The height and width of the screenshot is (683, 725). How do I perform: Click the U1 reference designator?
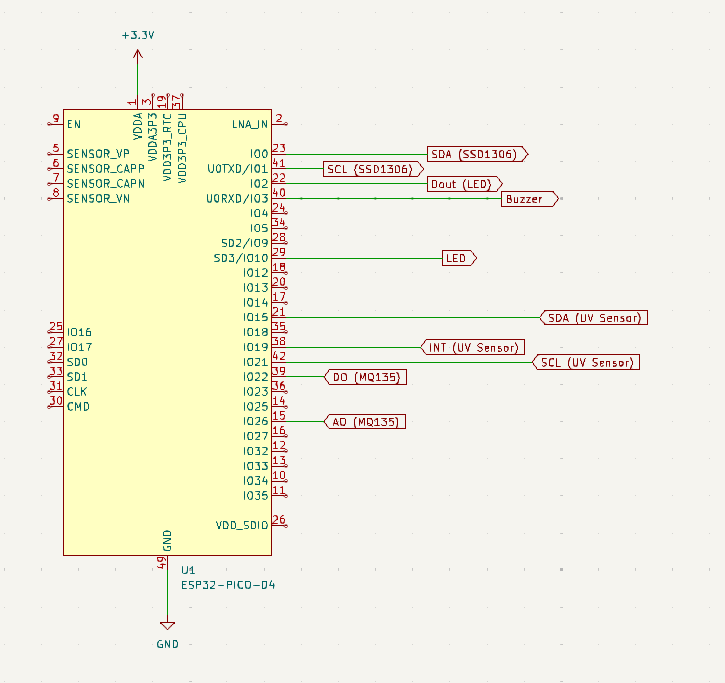[x=188, y=570]
